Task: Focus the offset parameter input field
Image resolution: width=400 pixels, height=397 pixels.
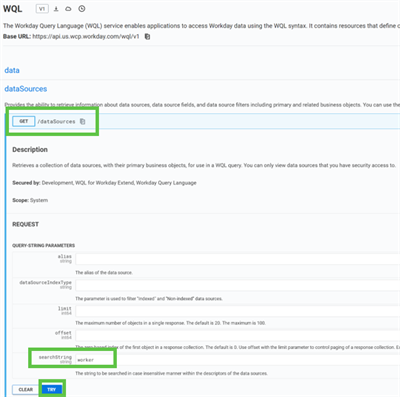Action: [x=238, y=335]
